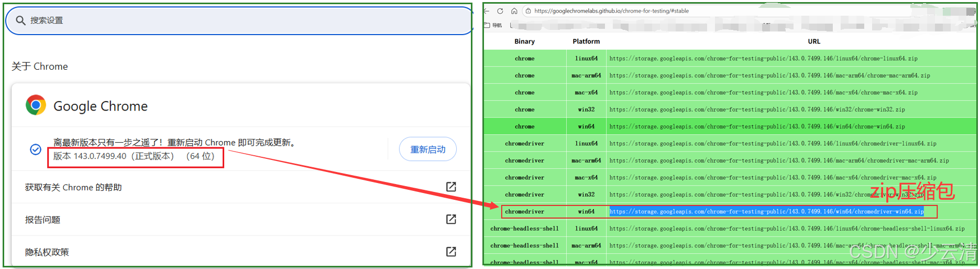Click mac-arm64 platform cell in chromedriver row
Screen dimensions: 980x269
586,160
